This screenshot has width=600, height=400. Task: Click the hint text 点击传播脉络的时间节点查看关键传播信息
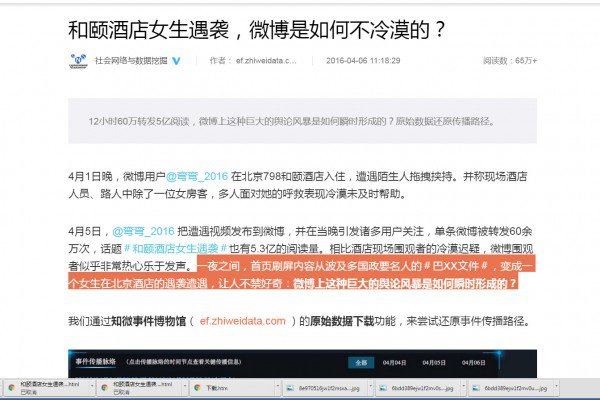click(184, 362)
